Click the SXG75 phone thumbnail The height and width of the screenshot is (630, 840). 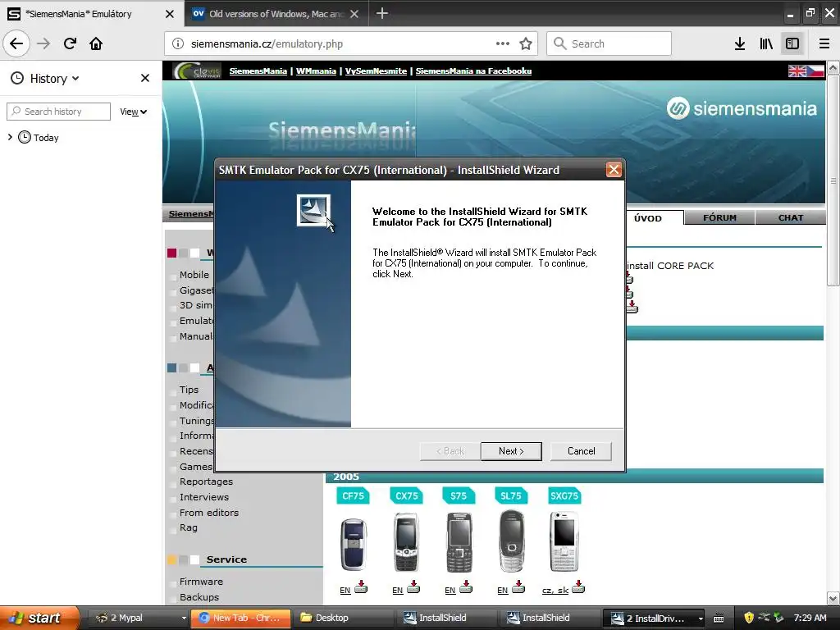tap(564, 541)
